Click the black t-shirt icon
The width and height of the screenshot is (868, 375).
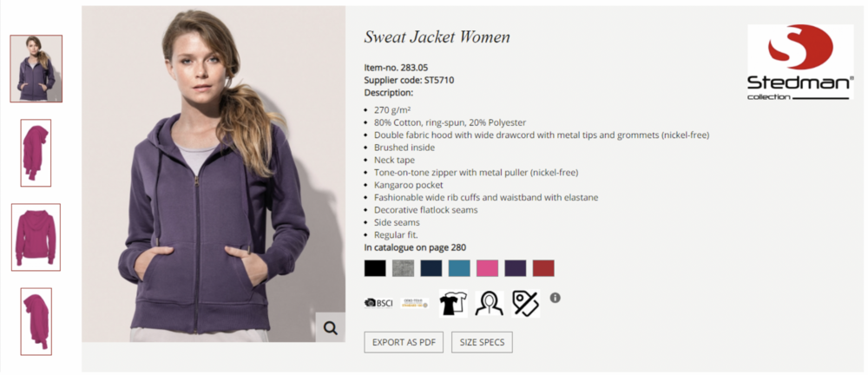(453, 304)
